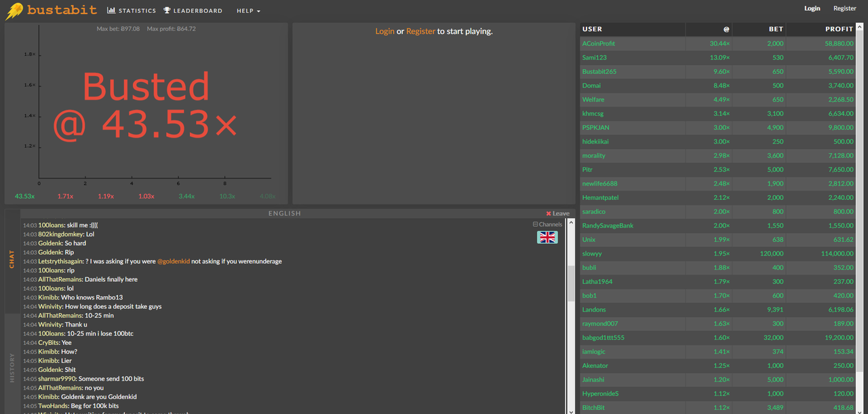Click the chat scrollbar up arrow
The width and height of the screenshot is (868, 414).
click(x=571, y=222)
